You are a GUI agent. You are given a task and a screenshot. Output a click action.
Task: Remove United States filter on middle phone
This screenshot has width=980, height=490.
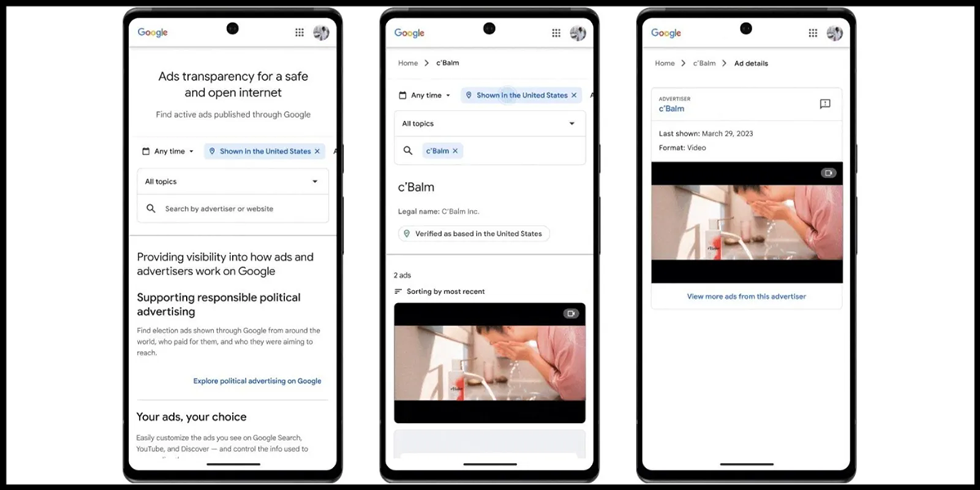pos(574,96)
